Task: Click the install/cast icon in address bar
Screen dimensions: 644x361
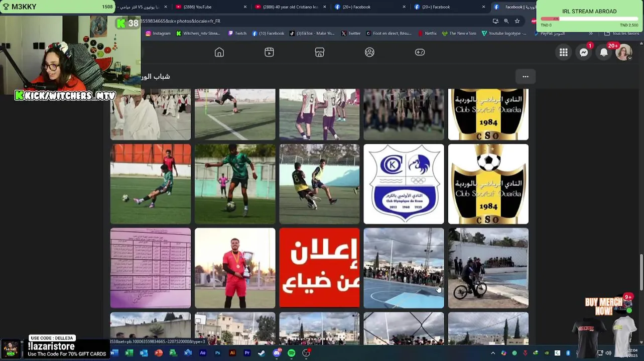Action: [495, 21]
